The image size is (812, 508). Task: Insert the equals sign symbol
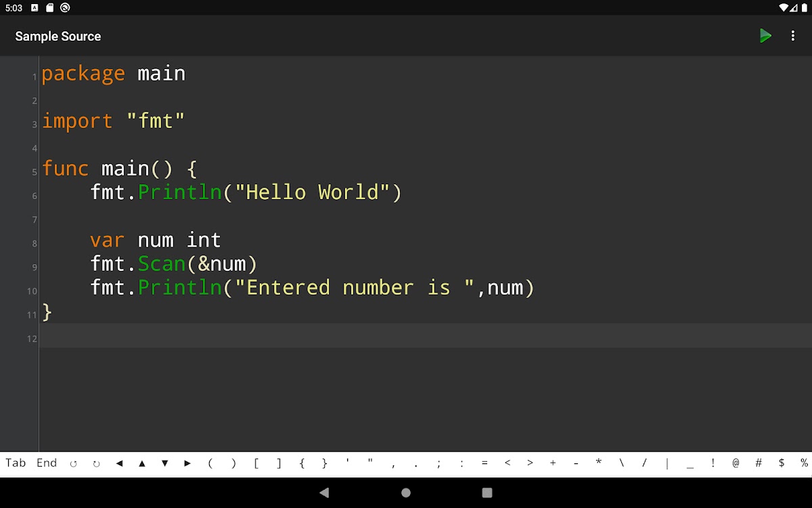pos(484,463)
